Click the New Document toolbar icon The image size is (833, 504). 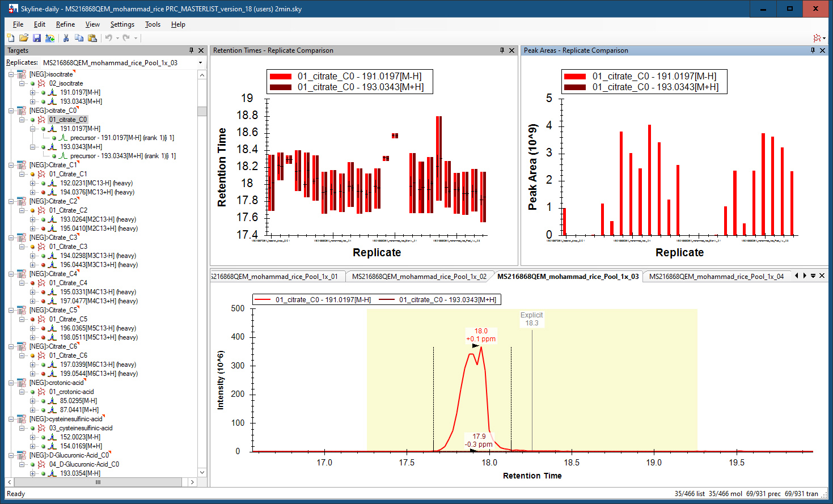point(10,38)
